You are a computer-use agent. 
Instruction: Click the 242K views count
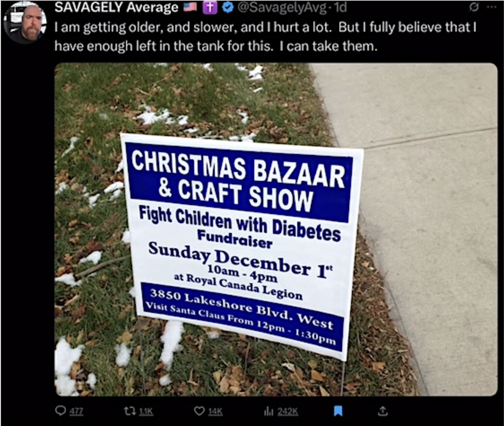288,412
